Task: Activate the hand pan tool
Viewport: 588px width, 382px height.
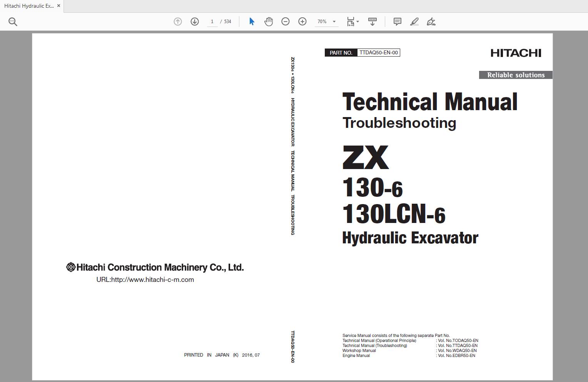Action: point(269,22)
